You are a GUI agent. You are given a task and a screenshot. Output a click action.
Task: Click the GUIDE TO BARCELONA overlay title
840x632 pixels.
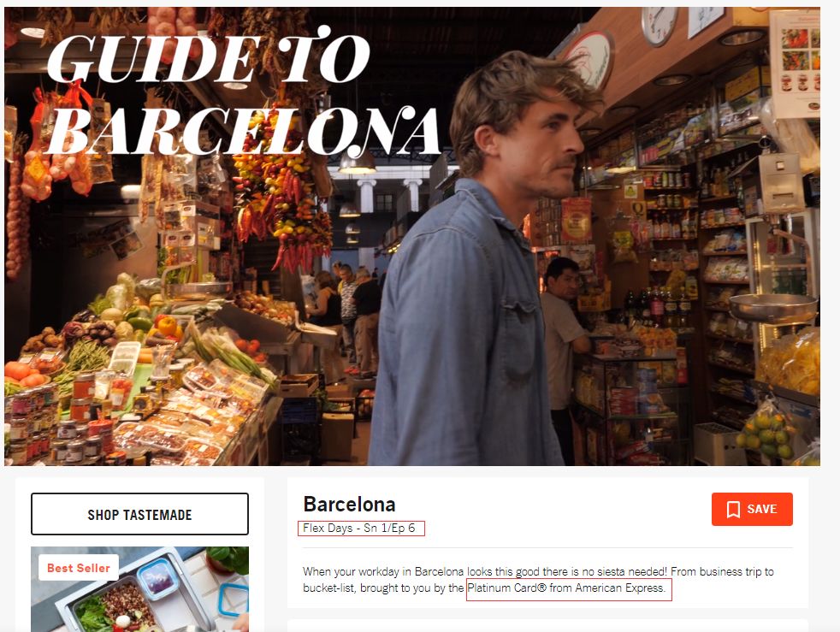coord(244,91)
